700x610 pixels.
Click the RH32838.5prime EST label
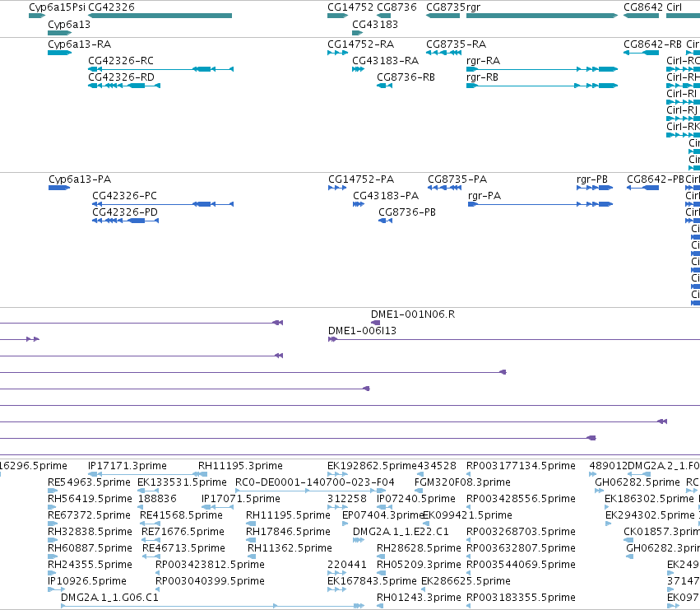click(x=90, y=532)
